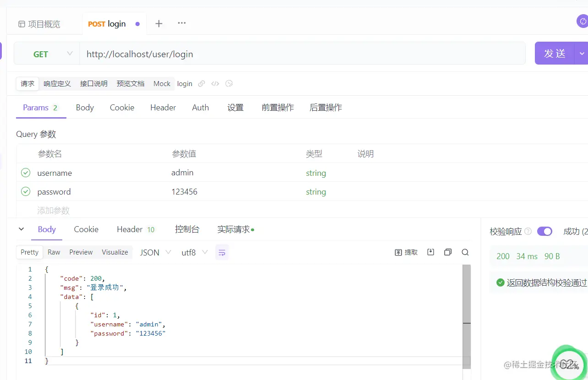
Task: Click the extract (提取) response icon
Action: (406, 252)
